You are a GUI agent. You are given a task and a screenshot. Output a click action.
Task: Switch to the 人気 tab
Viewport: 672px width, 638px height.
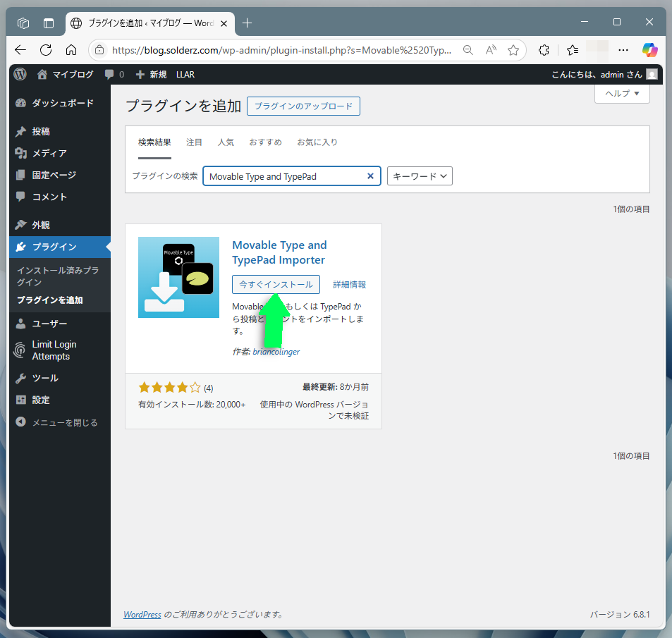tap(226, 142)
